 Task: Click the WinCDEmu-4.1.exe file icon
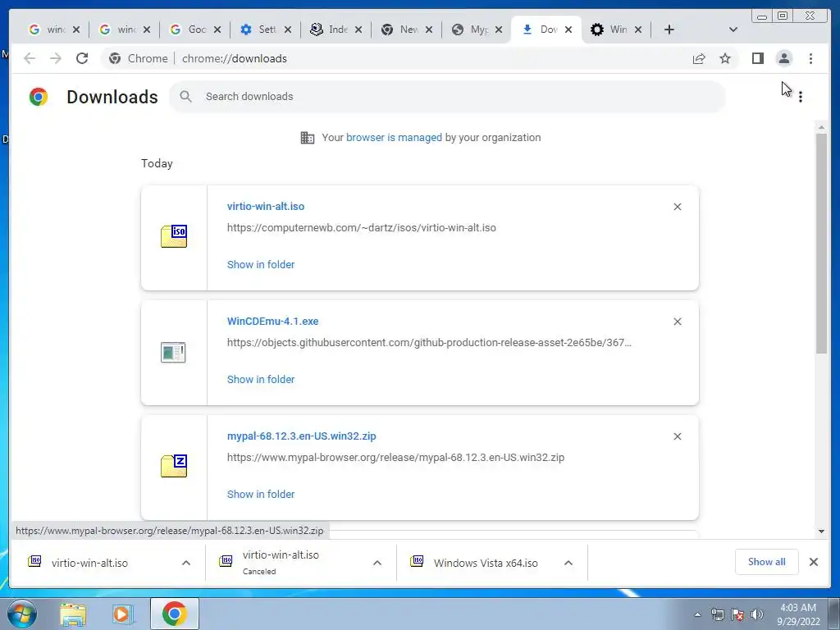[x=173, y=353]
